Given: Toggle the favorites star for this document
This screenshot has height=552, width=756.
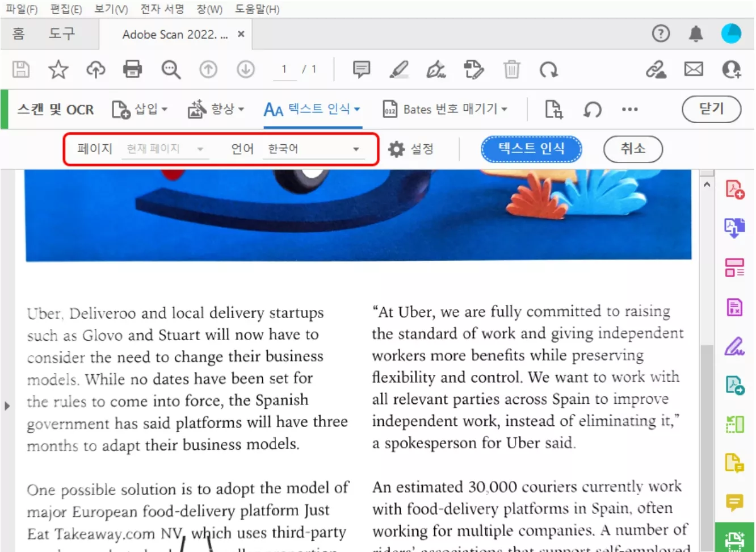Looking at the screenshot, I should pyautogui.click(x=58, y=69).
